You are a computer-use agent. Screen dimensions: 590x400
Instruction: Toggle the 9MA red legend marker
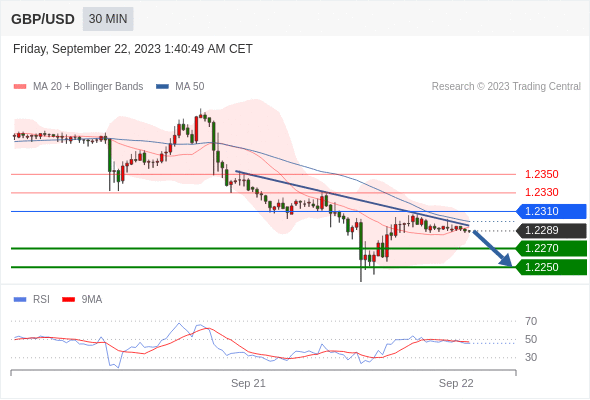tap(68, 300)
